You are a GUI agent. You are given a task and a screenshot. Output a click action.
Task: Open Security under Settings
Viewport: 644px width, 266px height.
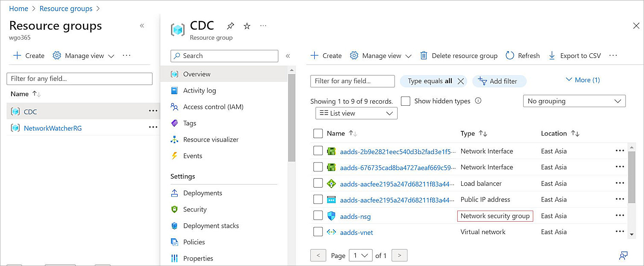tap(194, 209)
